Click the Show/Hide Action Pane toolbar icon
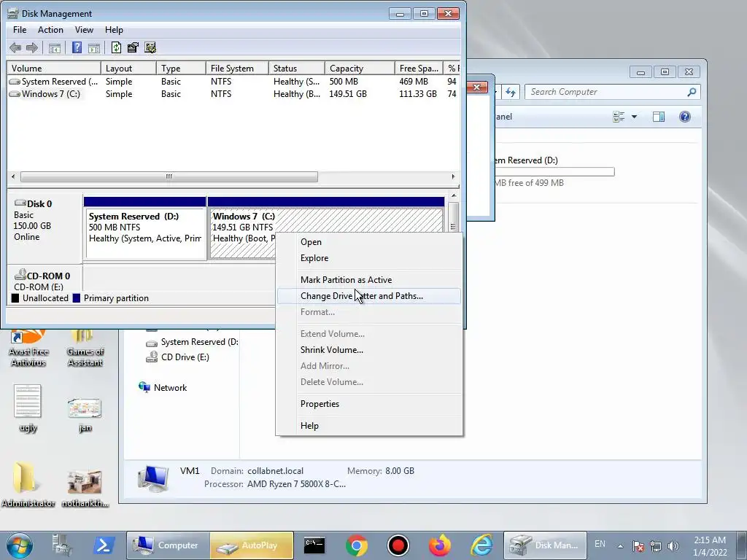This screenshot has height=560, width=747. [94, 47]
